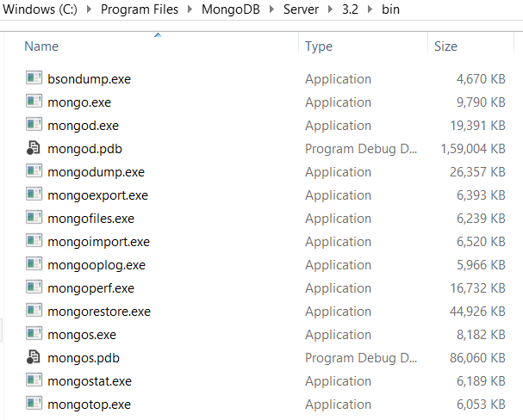Click the size value 44,926 KB
Viewport: 523px width, 420px height.
(x=477, y=312)
